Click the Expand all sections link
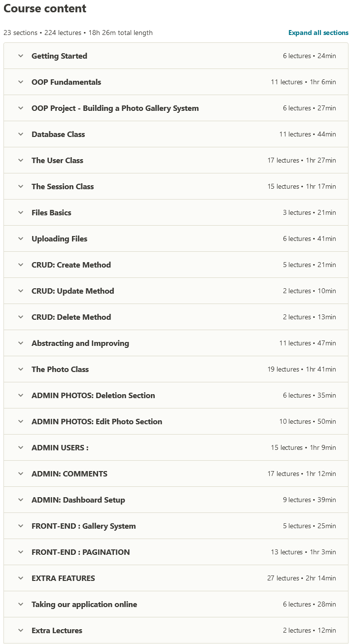The height and width of the screenshot is (644, 350). click(x=318, y=33)
